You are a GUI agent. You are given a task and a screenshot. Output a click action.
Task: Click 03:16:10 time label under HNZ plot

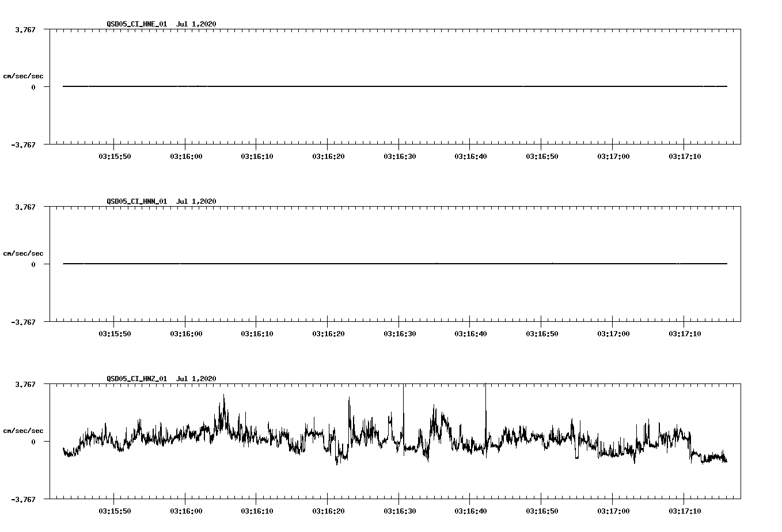point(257,511)
